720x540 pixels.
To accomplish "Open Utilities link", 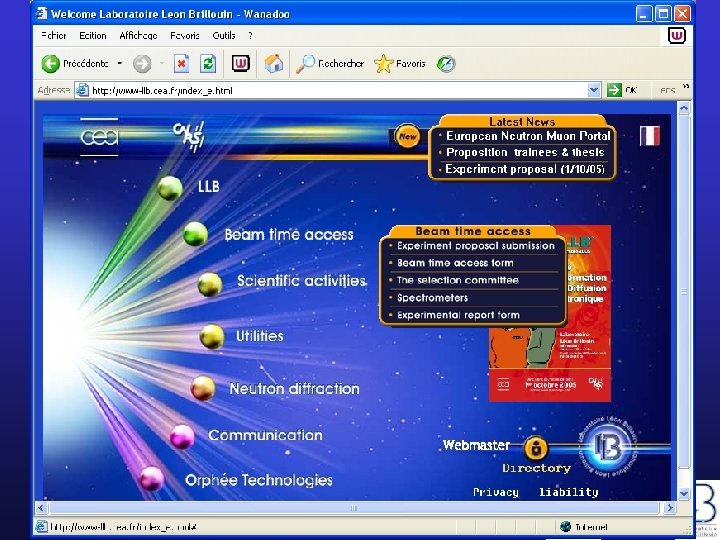I will (x=259, y=336).
